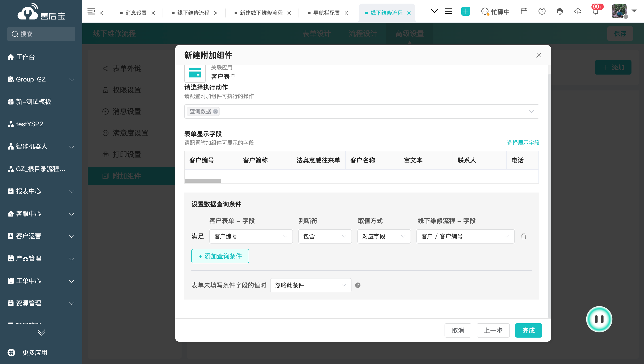The image size is (644, 364).
Task: Click the 法奥意威往来单 column header
Action: [318, 161]
